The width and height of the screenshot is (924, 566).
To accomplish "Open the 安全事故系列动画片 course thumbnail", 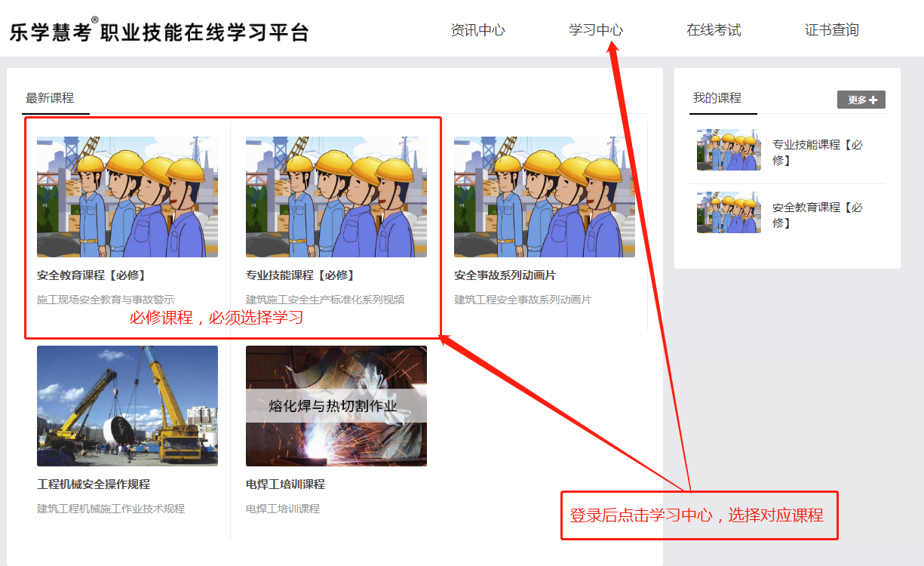I will tap(545, 197).
